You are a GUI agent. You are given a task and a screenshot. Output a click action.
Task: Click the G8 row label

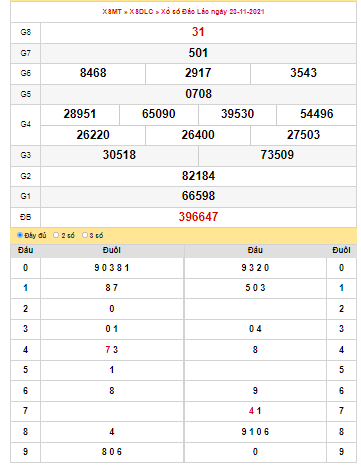click(26, 32)
